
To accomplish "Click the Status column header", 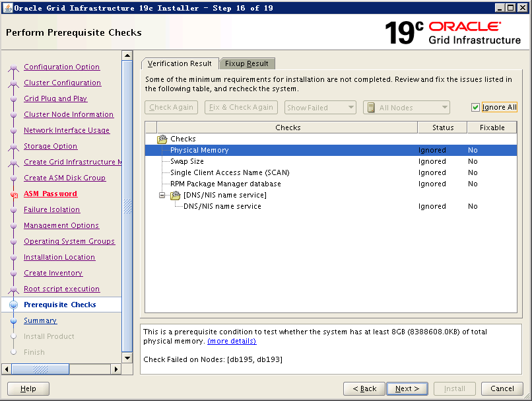I will [x=443, y=128].
